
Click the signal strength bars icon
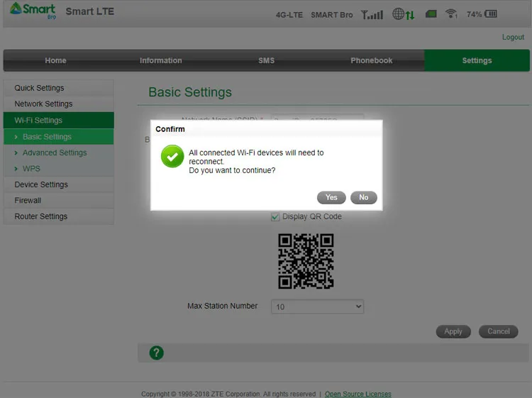[x=372, y=15]
